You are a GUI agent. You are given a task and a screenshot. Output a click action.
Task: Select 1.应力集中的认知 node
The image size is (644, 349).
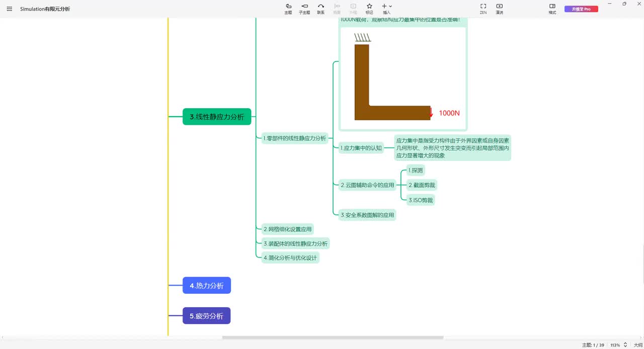click(x=361, y=148)
